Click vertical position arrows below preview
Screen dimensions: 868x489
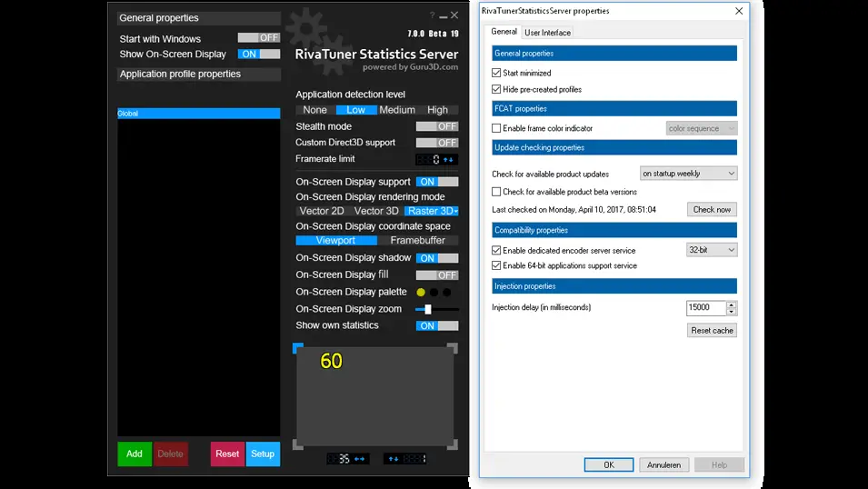(394, 458)
